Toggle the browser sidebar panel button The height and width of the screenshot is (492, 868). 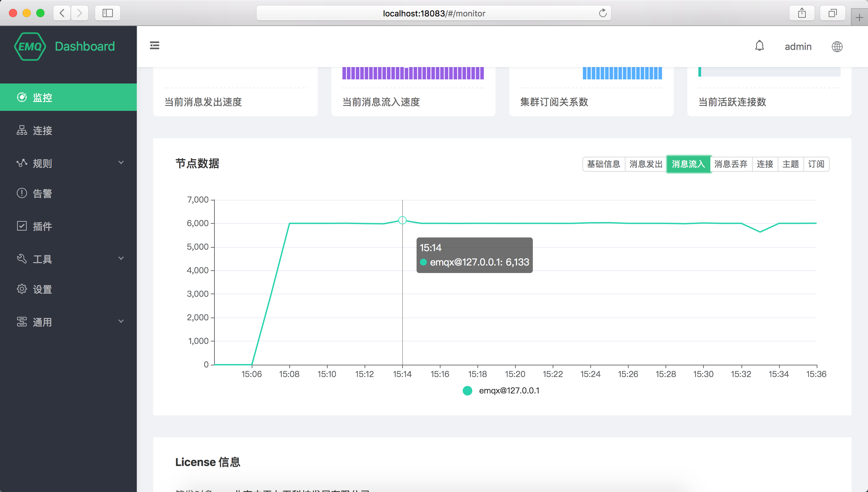[107, 13]
